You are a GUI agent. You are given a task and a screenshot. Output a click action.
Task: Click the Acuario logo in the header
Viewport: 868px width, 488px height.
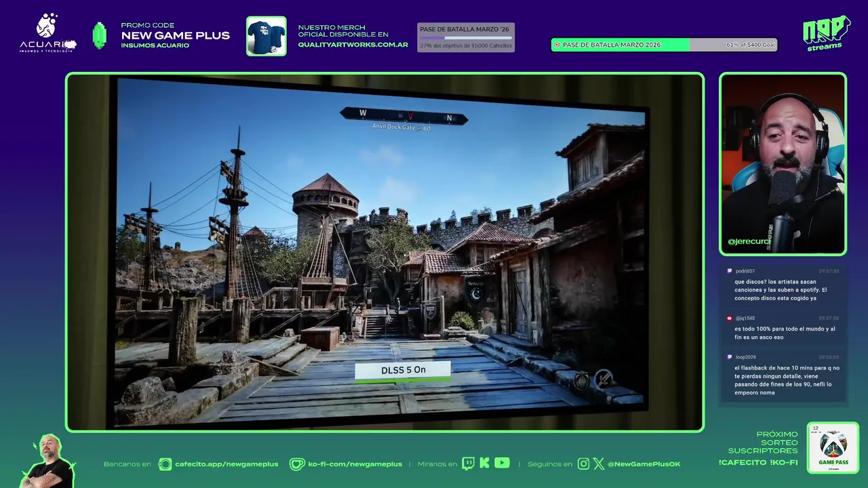point(47,33)
